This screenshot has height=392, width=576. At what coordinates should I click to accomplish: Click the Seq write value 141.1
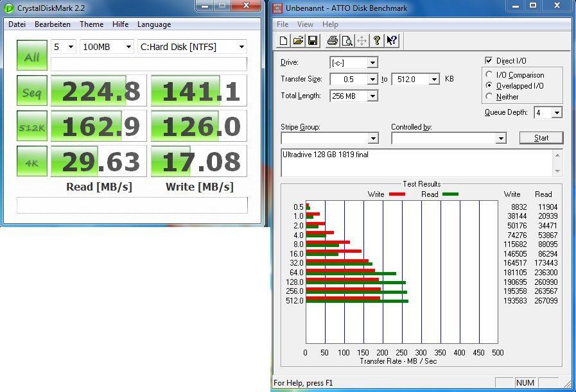point(199,90)
